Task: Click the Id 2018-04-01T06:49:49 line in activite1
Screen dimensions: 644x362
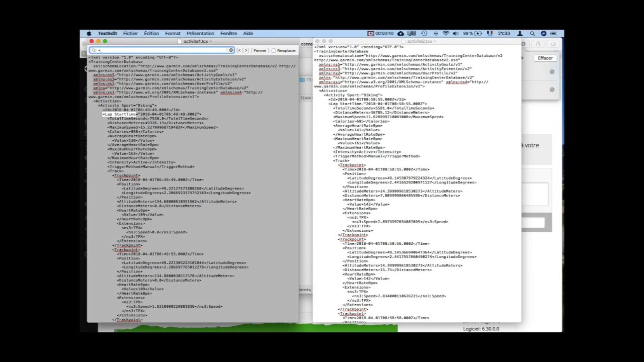Action: 141,110
